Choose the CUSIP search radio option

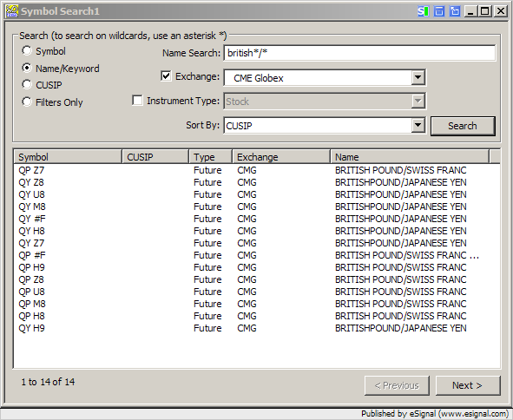point(27,85)
